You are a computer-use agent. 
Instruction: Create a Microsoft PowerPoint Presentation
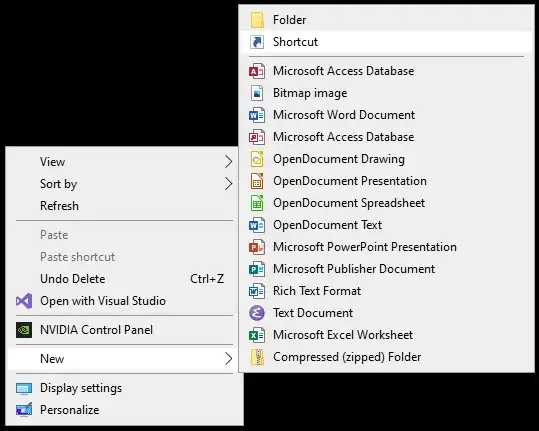coord(386,247)
